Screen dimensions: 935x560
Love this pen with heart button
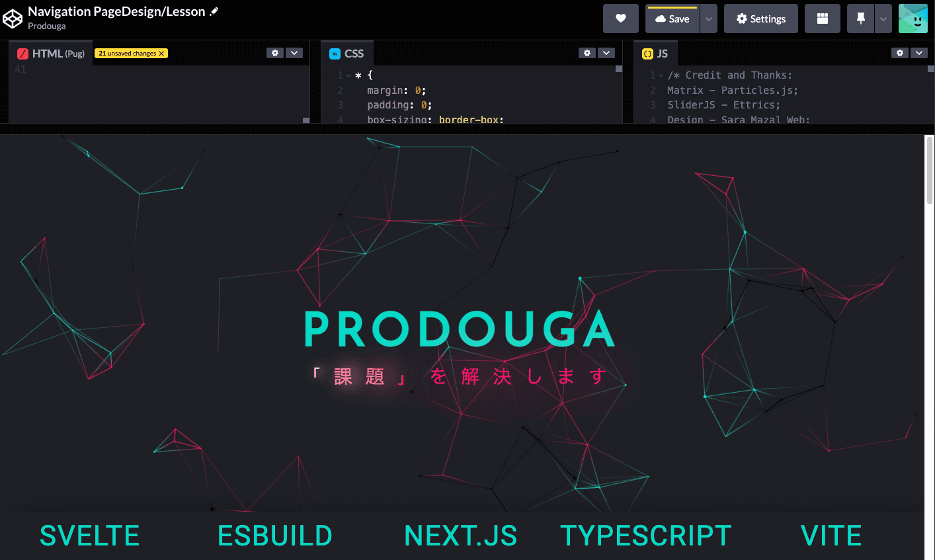pos(621,19)
